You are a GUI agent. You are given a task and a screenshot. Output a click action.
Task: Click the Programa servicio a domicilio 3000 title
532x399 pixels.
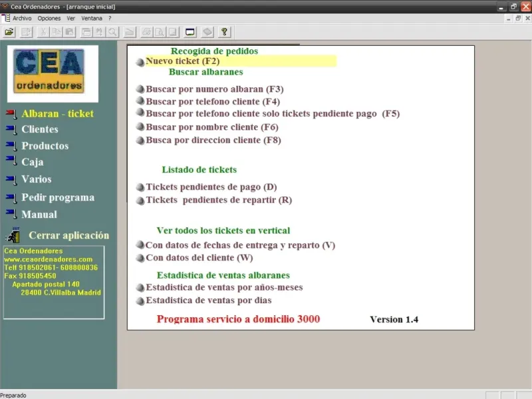click(238, 319)
